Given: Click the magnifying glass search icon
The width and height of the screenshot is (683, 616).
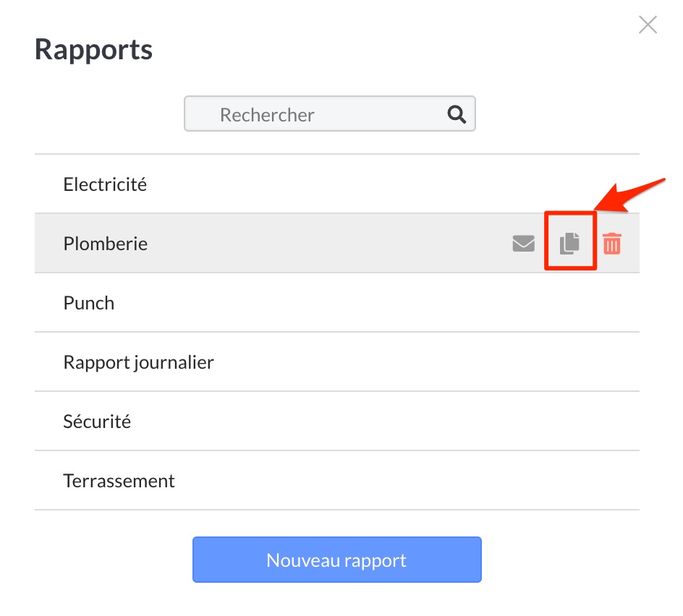Looking at the screenshot, I should tap(457, 114).
